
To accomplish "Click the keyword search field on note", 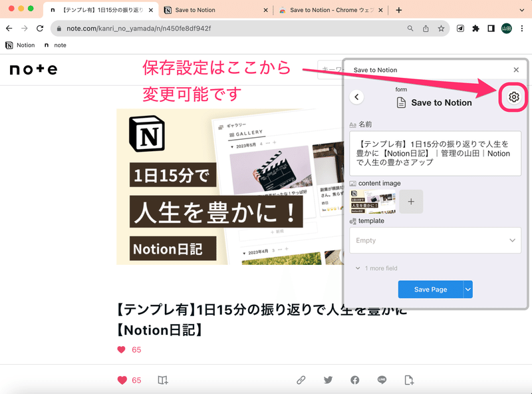I will pos(331,70).
